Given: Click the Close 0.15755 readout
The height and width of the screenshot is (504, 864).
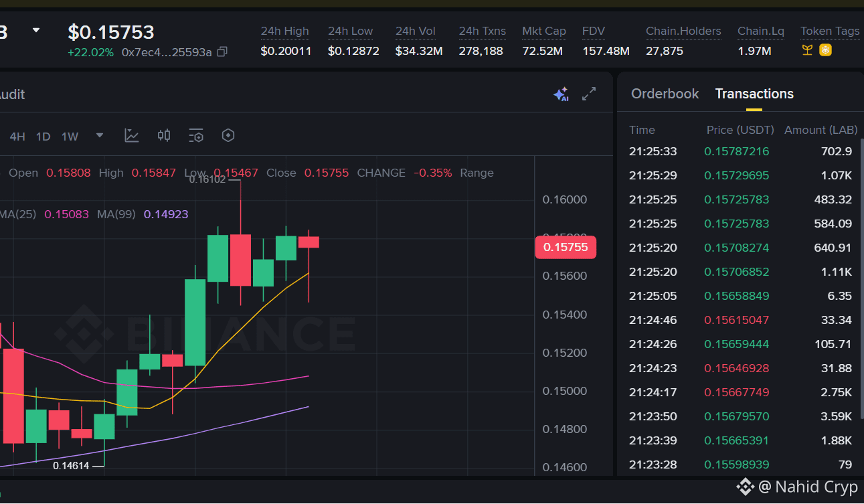Looking at the screenshot, I should [x=307, y=173].
